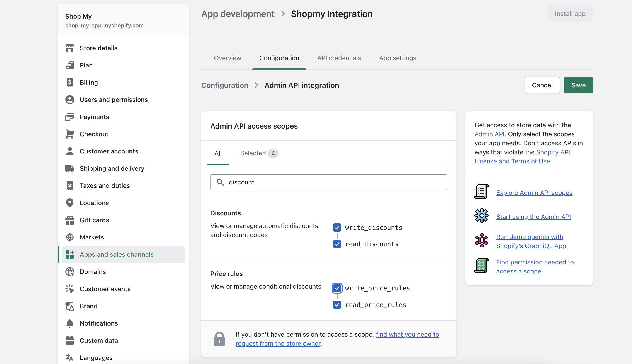Click the Payments card icon
The width and height of the screenshot is (632, 364).
pos(70,117)
